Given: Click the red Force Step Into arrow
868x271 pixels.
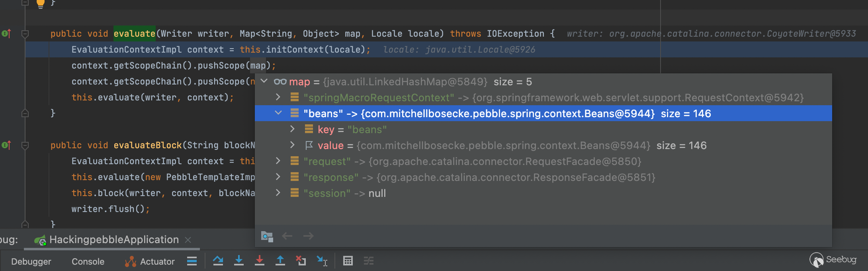Looking at the screenshot, I should tap(260, 261).
